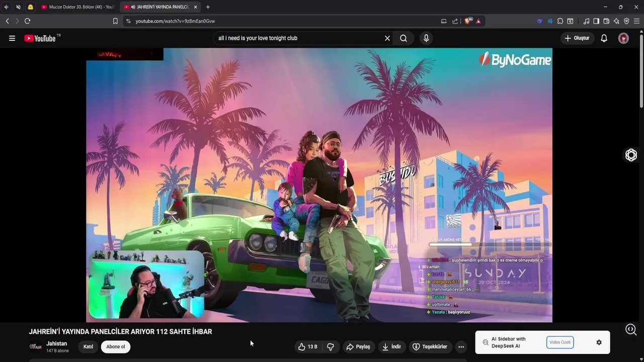
Task: Close the JAHREİN'İ YAYINDA tab
Action: coord(196,7)
